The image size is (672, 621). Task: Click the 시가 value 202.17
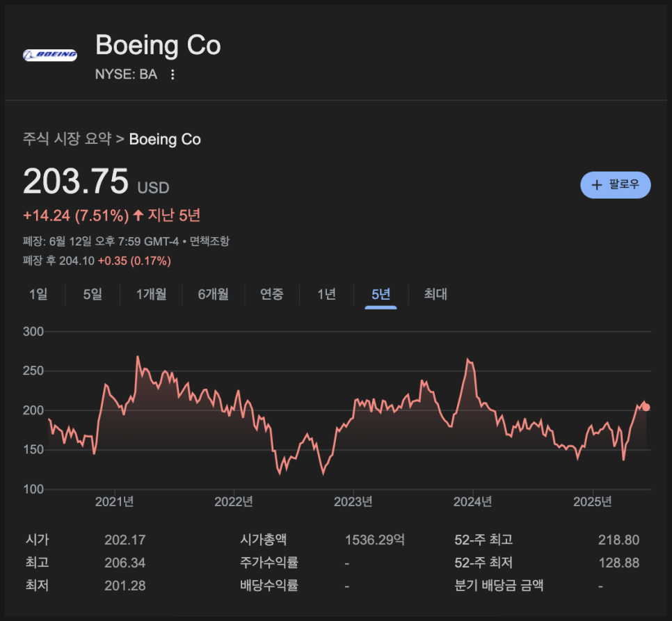coord(125,540)
